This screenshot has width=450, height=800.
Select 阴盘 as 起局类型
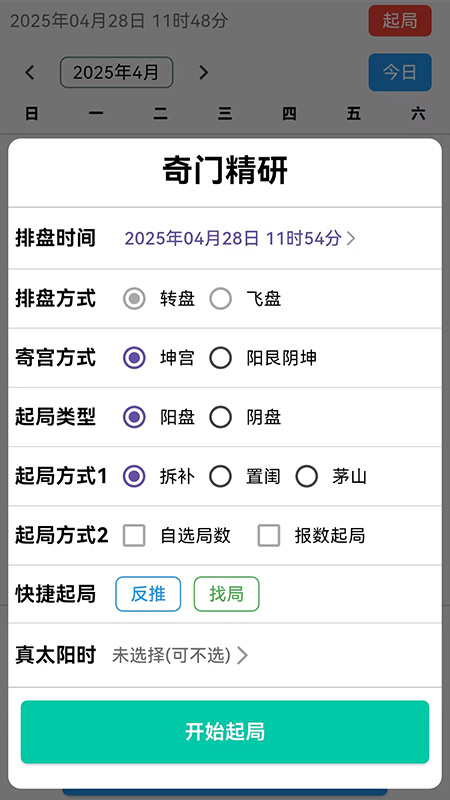pos(220,417)
